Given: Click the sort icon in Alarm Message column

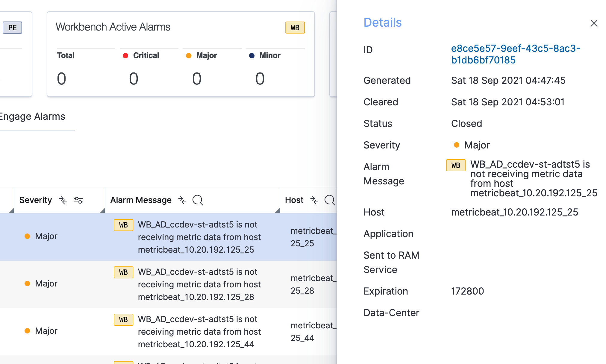Looking at the screenshot, I should (182, 200).
